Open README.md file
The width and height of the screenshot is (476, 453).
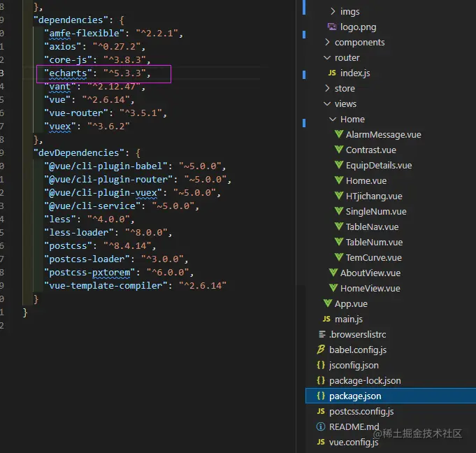(x=354, y=426)
